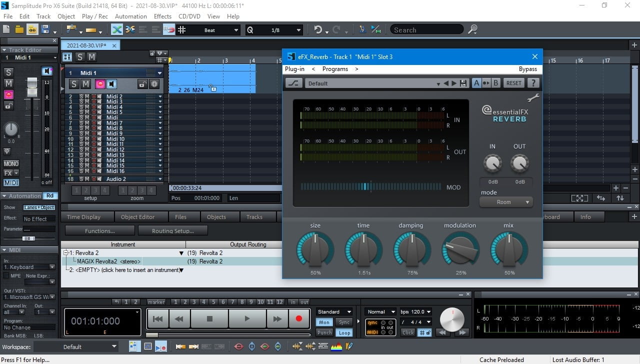The image size is (640, 364).
Task: Click the spectrum visualization icon in the bottom toolbar
Action: [336, 346]
